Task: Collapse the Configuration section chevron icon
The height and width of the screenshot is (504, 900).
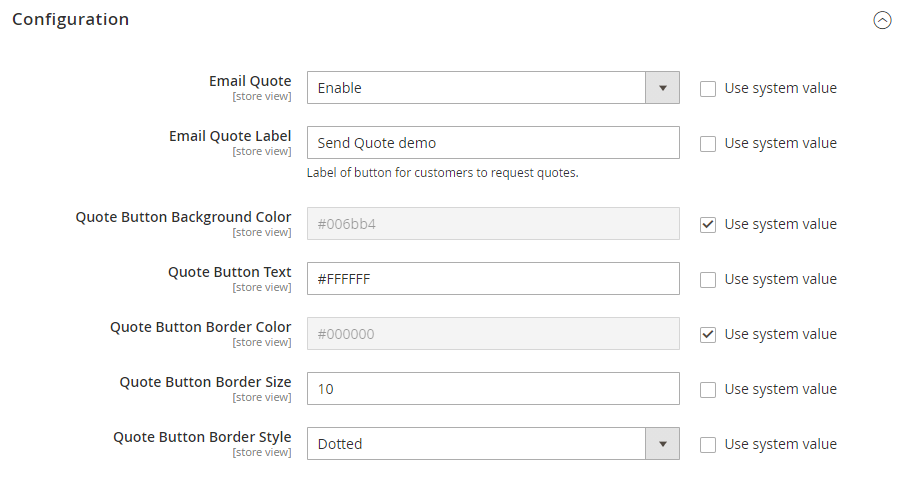Action: coord(882,20)
